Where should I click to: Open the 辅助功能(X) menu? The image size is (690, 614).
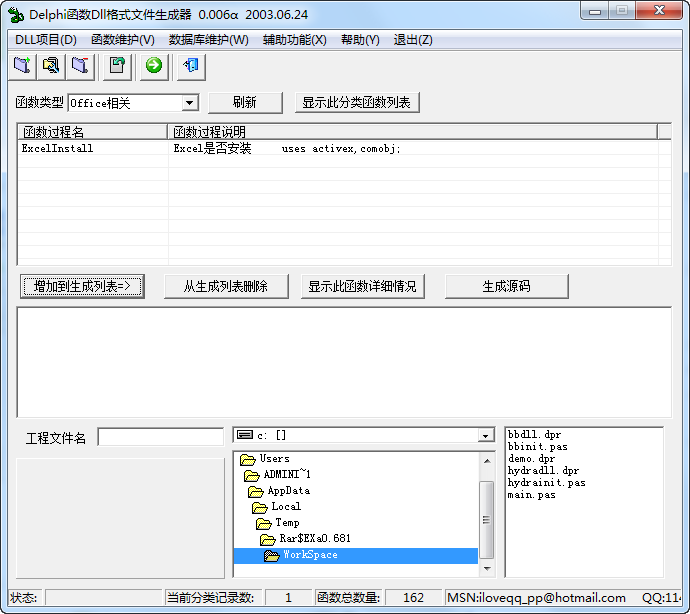(294, 40)
